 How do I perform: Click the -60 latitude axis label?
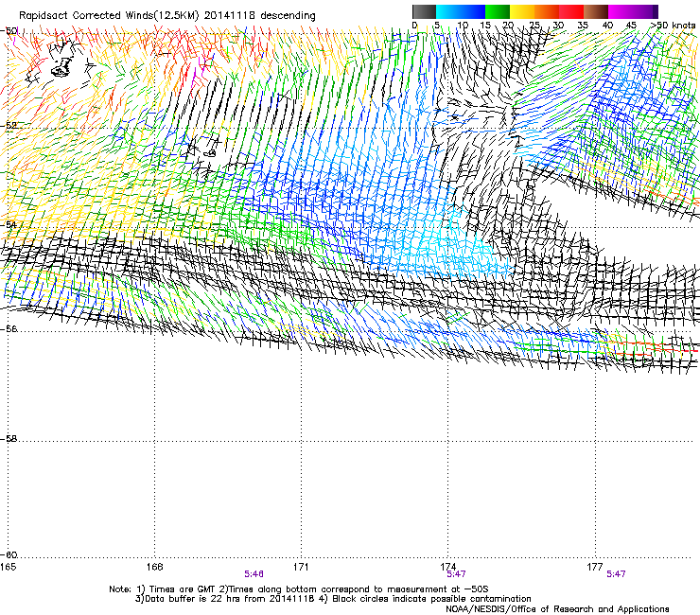(x=9, y=555)
